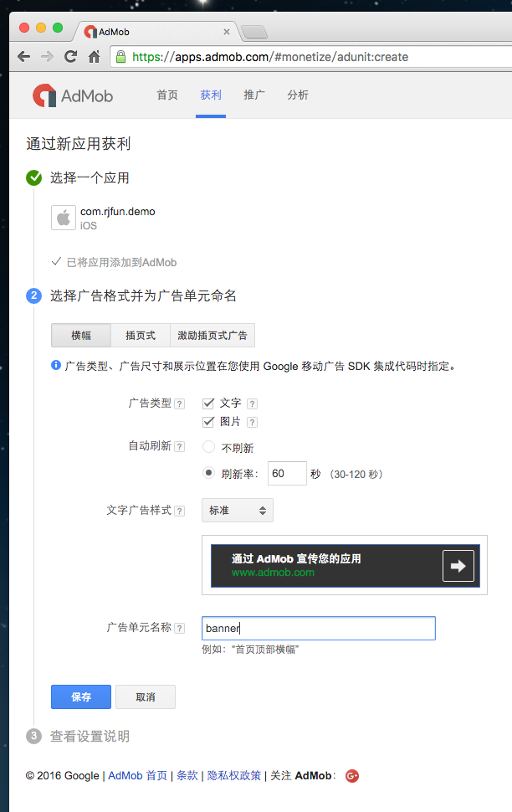512x812 pixels.
Task: Open help icon next to 图片 checkbox
Action: (252, 423)
